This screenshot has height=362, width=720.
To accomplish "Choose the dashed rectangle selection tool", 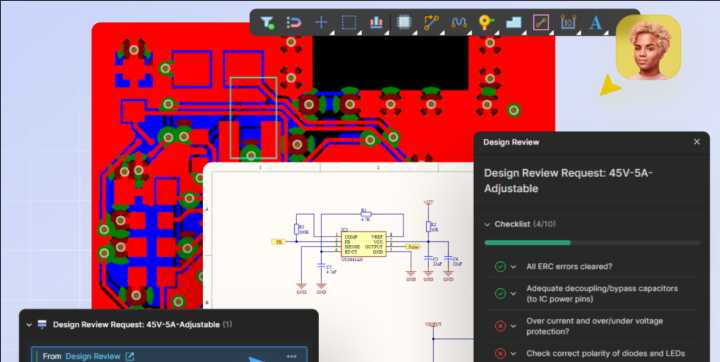I will tap(349, 23).
